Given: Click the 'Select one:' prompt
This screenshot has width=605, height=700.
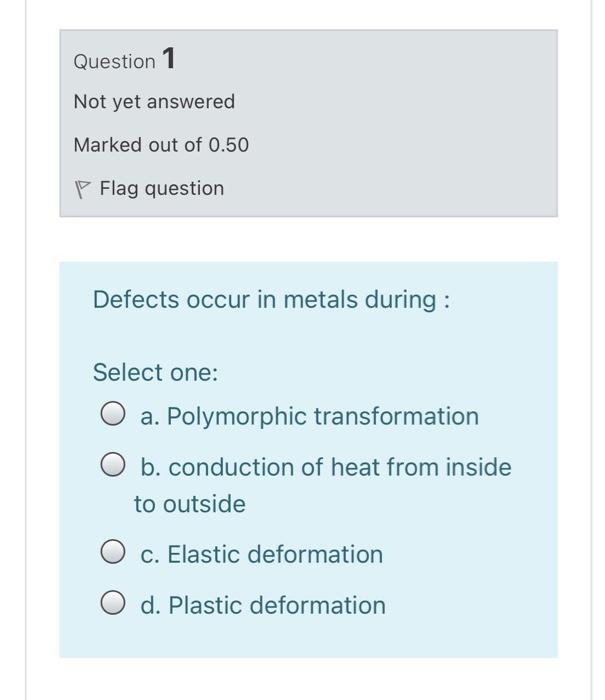Looking at the screenshot, I should click(x=155, y=372).
